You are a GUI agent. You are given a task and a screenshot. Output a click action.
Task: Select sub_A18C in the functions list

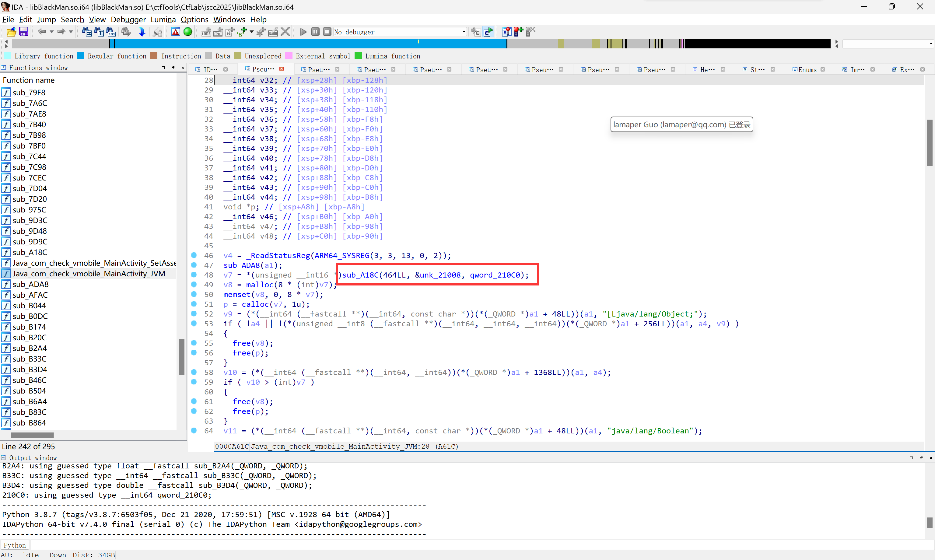pos(30,252)
